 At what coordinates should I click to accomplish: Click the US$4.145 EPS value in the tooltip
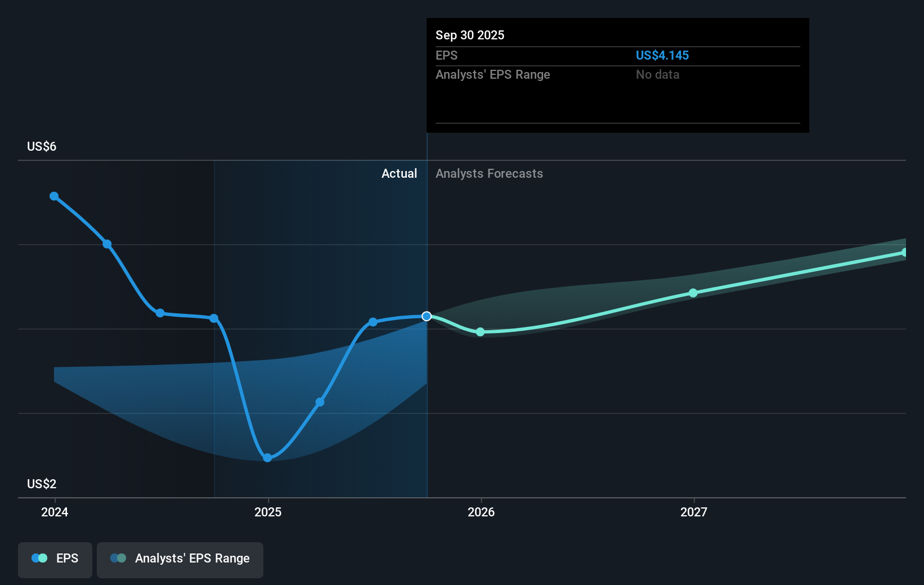coord(662,56)
